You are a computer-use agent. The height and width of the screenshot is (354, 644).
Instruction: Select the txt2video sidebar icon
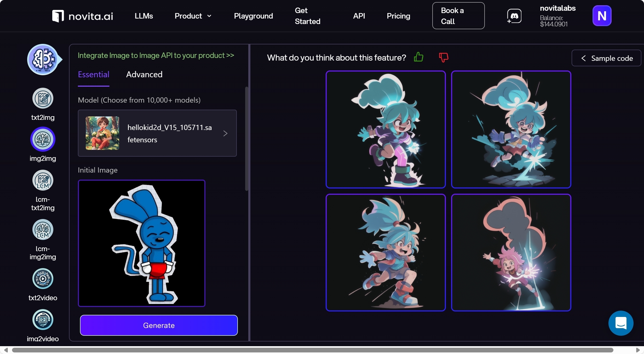(43, 279)
